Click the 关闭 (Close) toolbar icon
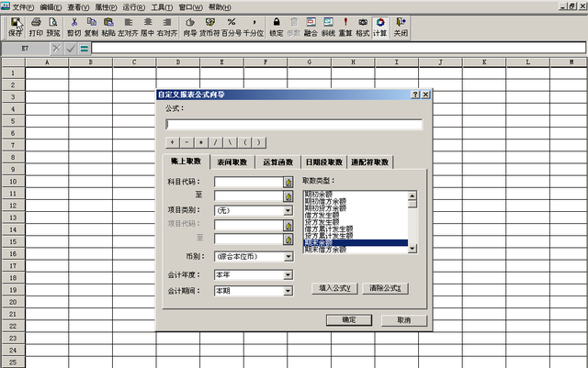Screen dimensions: 588x368 tap(401, 27)
